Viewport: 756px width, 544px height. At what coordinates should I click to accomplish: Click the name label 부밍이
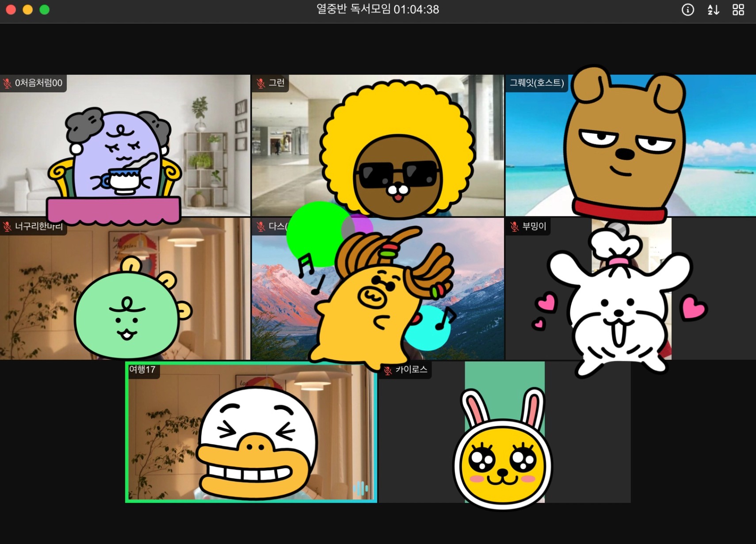click(x=535, y=227)
